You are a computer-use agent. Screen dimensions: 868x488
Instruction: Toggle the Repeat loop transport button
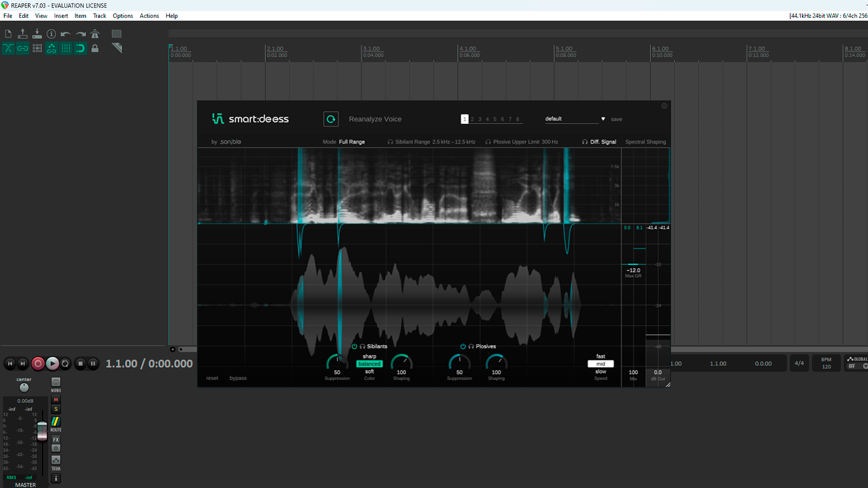pyautogui.click(x=65, y=363)
